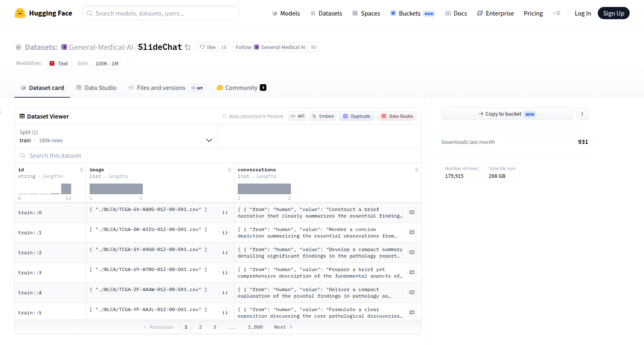Open the API button in Dataset Viewer

tap(297, 116)
